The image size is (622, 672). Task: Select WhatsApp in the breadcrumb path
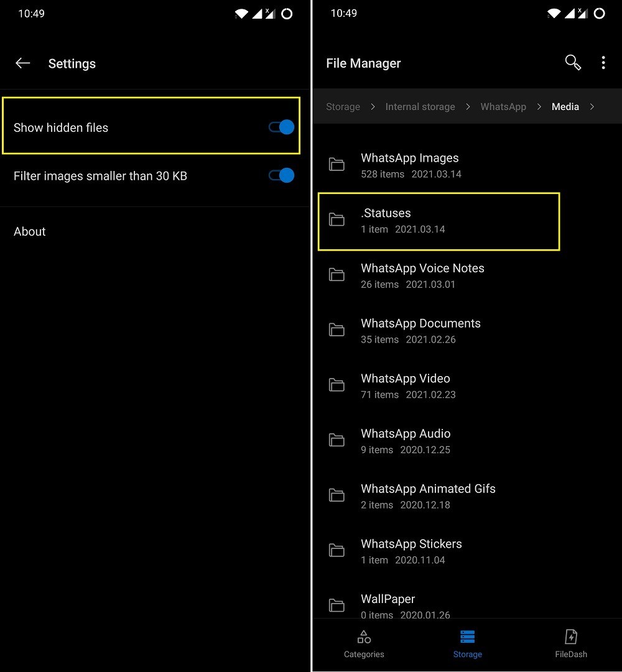[x=503, y=106]
